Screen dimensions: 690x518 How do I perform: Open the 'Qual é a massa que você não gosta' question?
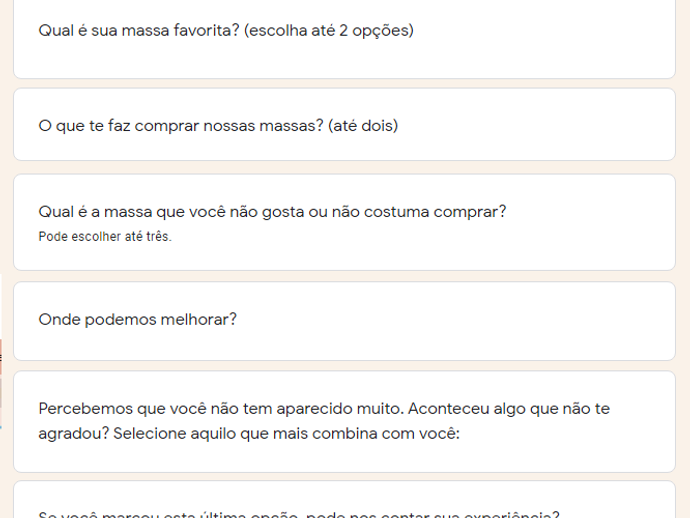tap(344, 222)
